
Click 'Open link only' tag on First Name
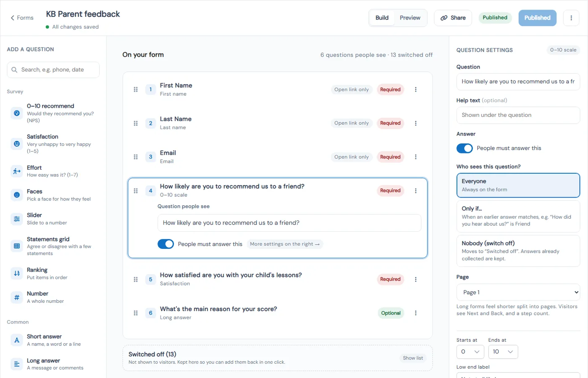pos(352,90)
